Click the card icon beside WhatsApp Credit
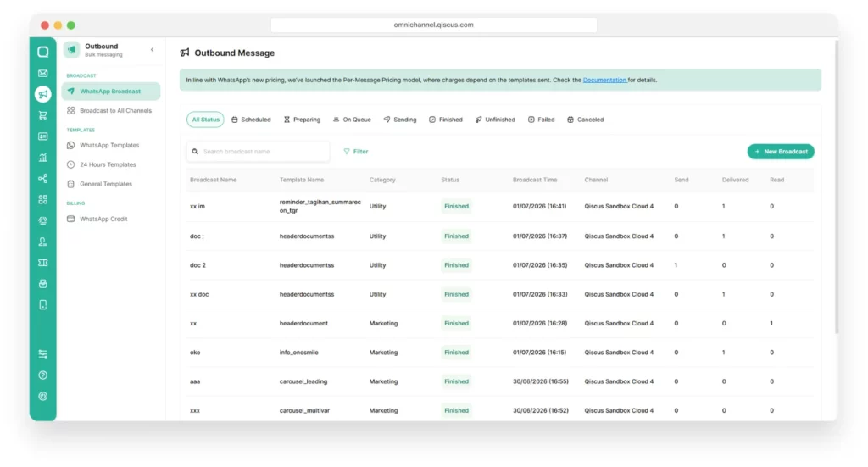The height and width of the screenshot is (467, 868). tap(71, 219)
